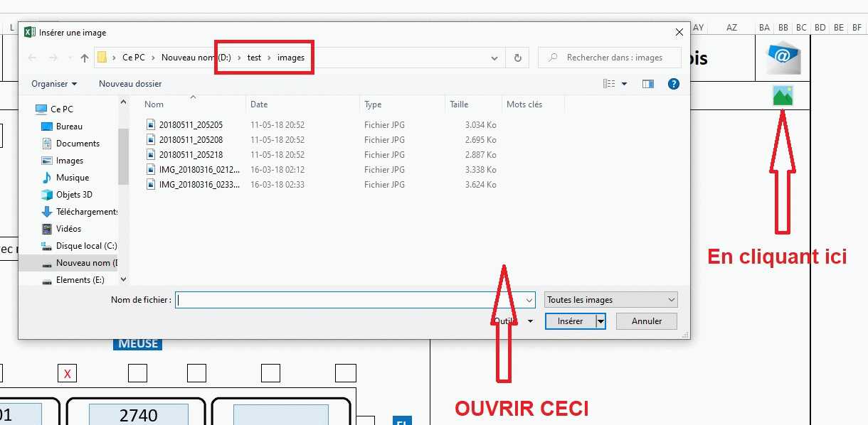Click Ce PC in address breadcrumb
This screenshot has width=868, height=425.
(133, 58)
